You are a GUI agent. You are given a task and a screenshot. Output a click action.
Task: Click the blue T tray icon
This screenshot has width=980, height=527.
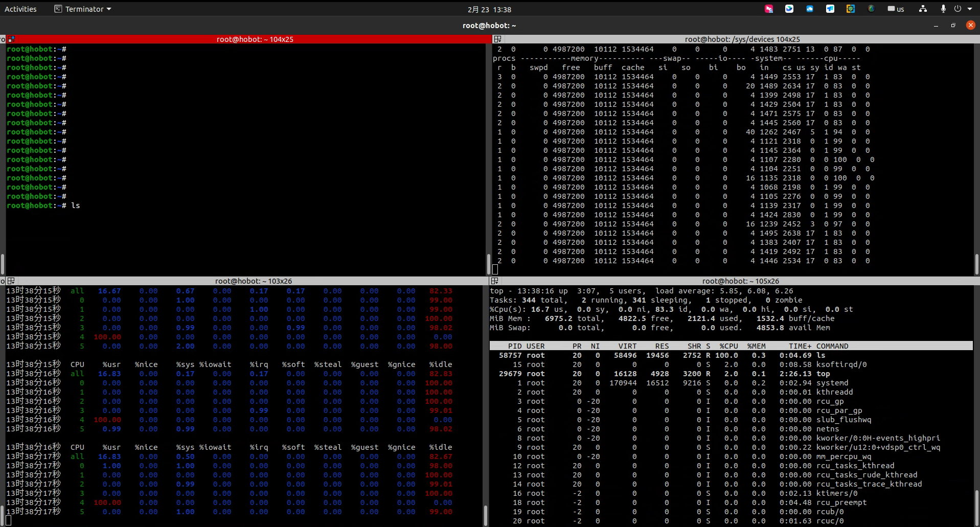830,9
